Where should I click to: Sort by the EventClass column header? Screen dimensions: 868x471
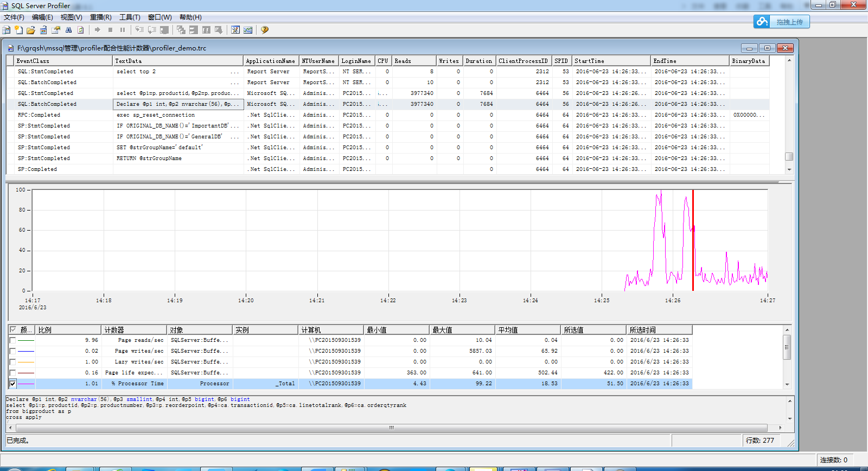pos(63,61)
